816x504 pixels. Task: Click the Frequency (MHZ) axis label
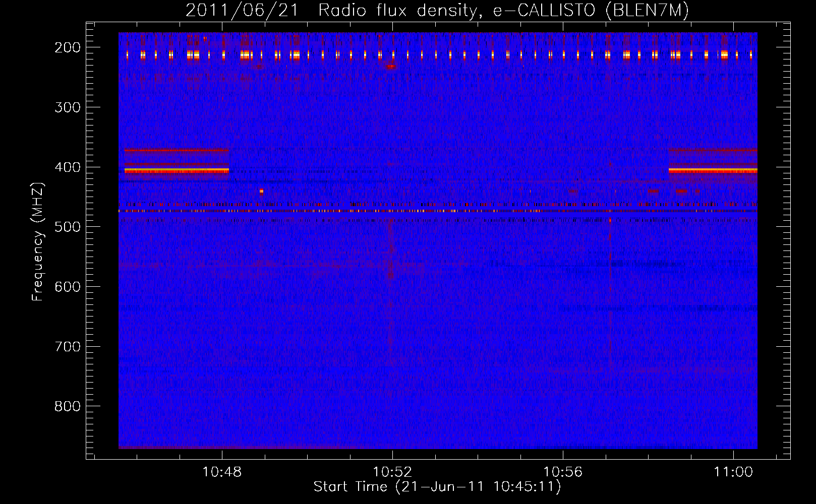[x=38, y=241]
